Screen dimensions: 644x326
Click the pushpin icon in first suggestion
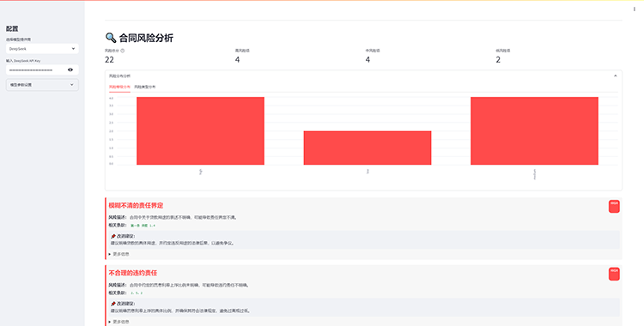(113, 237)
